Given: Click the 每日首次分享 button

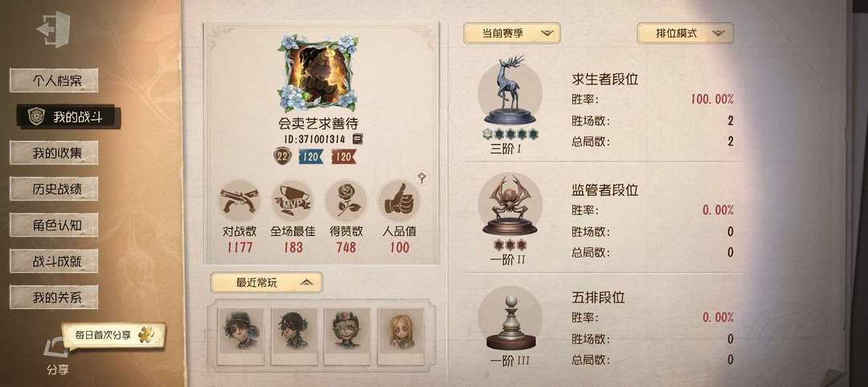Looking at the screenshot, I should [113, 335].
